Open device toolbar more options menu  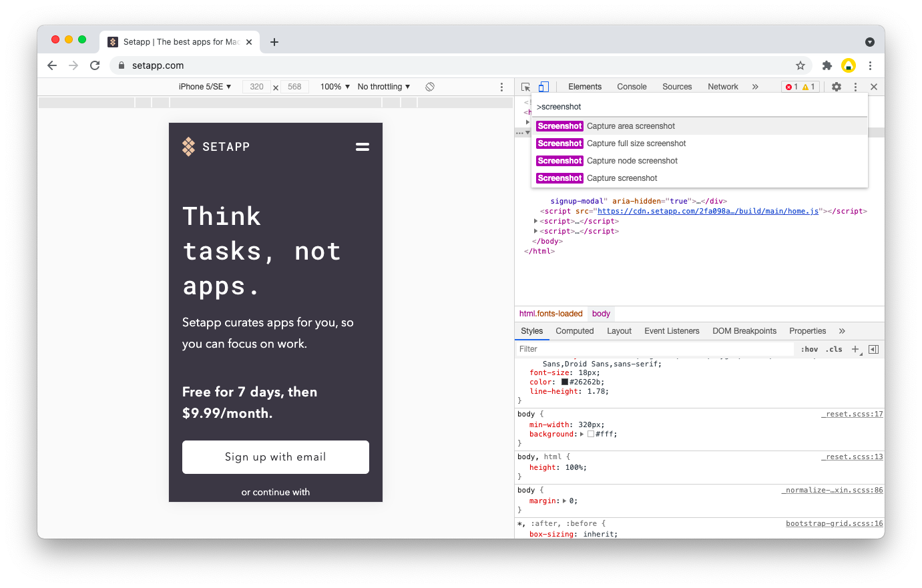[502, 87]
